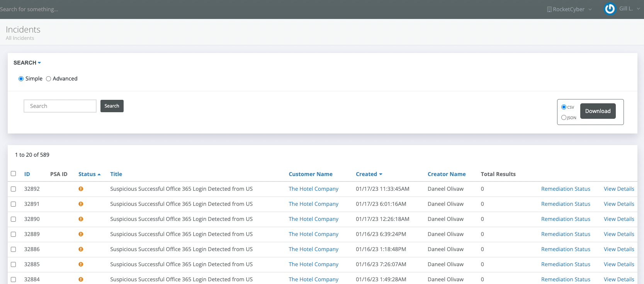This screenshot has width=644, height=284.
Task: Focus the incident Search input field
Action: pyautogui.click(x=60, y=106)
